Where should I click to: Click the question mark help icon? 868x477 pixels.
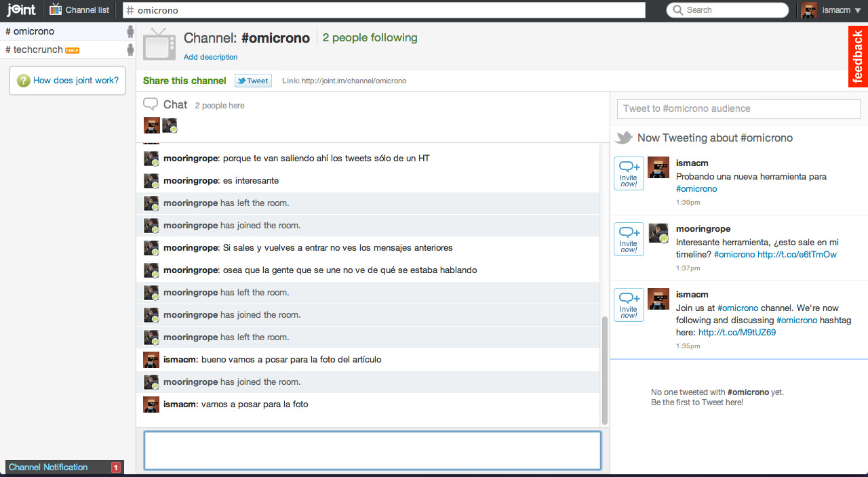click(x=24, y=81)
